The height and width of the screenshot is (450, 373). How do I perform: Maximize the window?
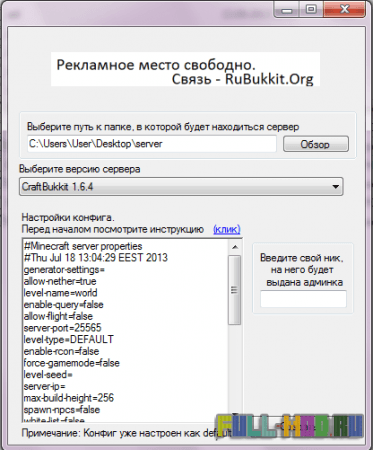pos(311,9)
